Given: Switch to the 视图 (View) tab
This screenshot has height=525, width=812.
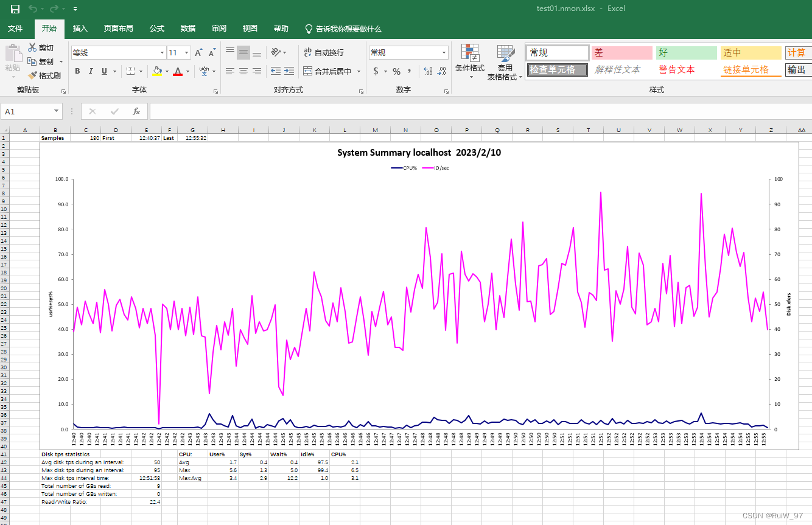Looking at the screenshot, I should [250, 29].
